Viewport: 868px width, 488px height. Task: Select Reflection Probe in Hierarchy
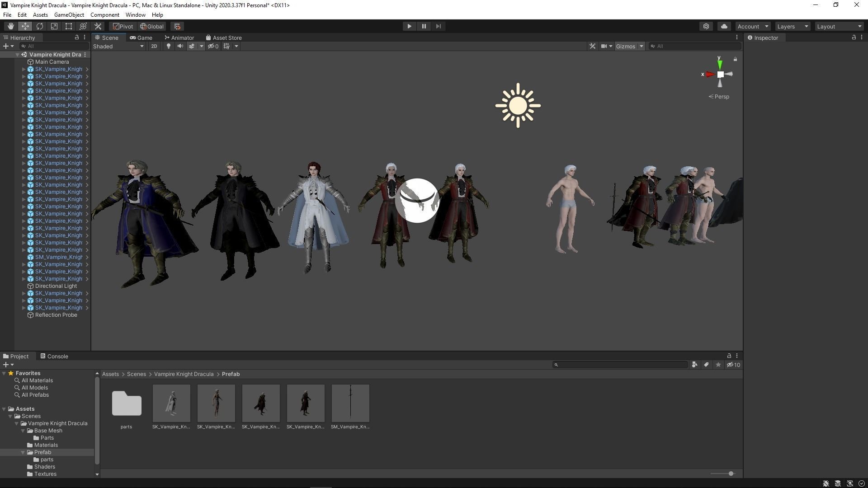[56, 315]
